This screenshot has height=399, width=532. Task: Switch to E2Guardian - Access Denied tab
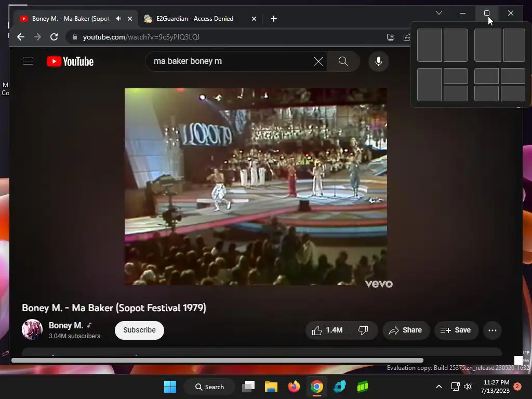click(x=195, y=19)
